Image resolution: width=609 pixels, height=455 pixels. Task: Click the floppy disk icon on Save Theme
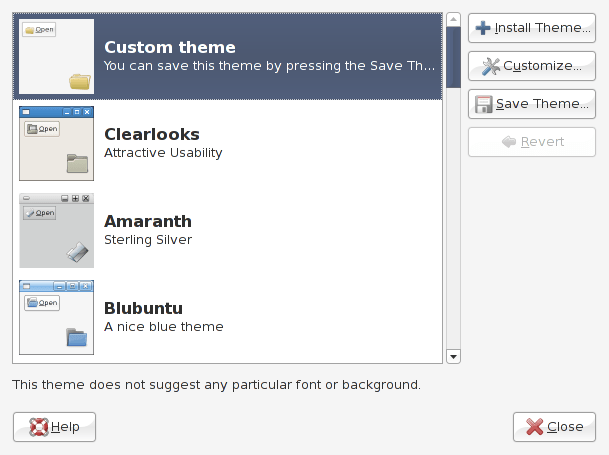tap(484, 104)
